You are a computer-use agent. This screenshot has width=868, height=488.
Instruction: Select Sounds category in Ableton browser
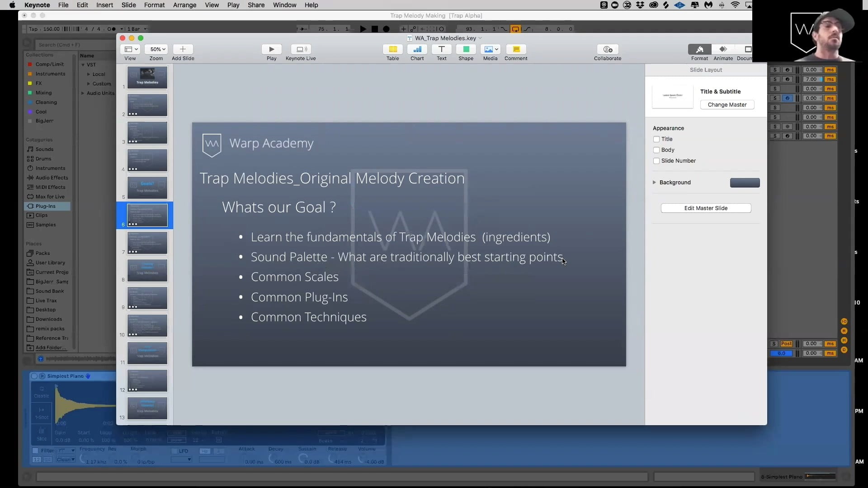coord(44,149)
